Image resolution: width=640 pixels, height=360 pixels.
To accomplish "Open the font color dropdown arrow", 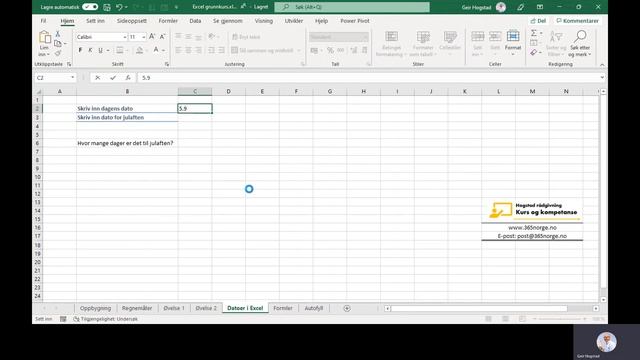I will click(164, 50).
